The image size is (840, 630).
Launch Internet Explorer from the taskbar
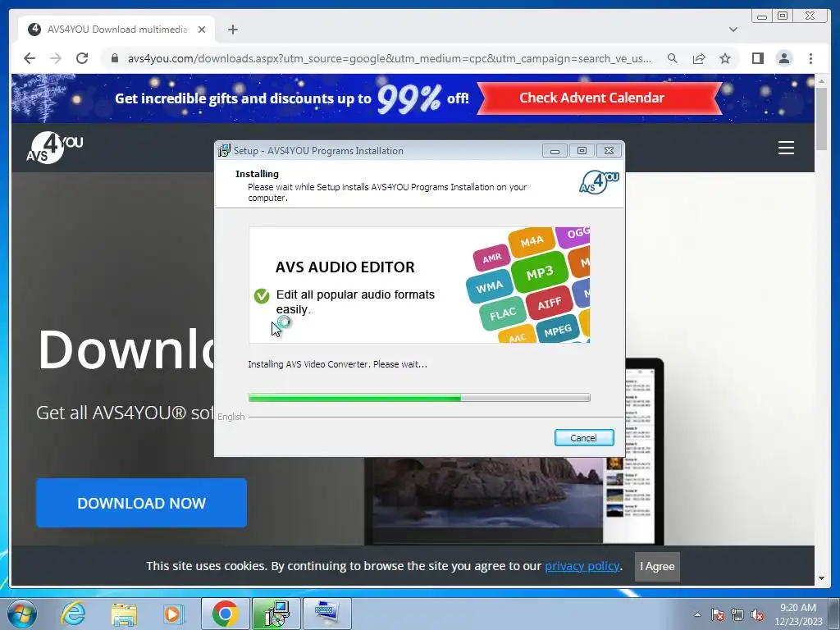click(73, 614)
